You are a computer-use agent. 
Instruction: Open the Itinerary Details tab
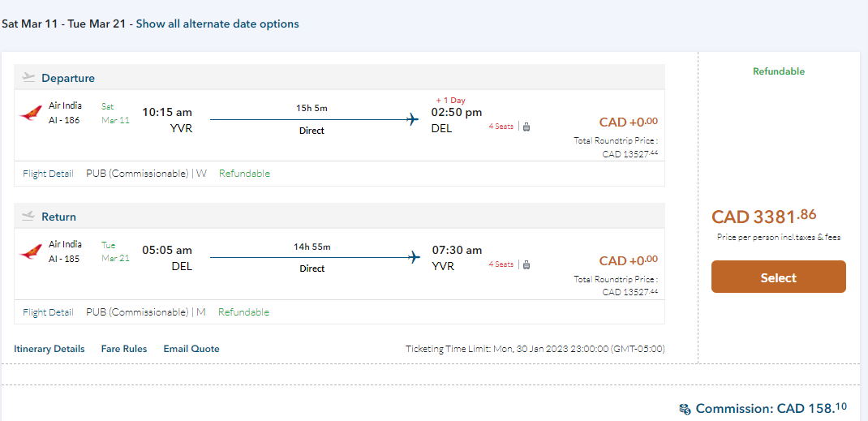click(x=49, y=349)
